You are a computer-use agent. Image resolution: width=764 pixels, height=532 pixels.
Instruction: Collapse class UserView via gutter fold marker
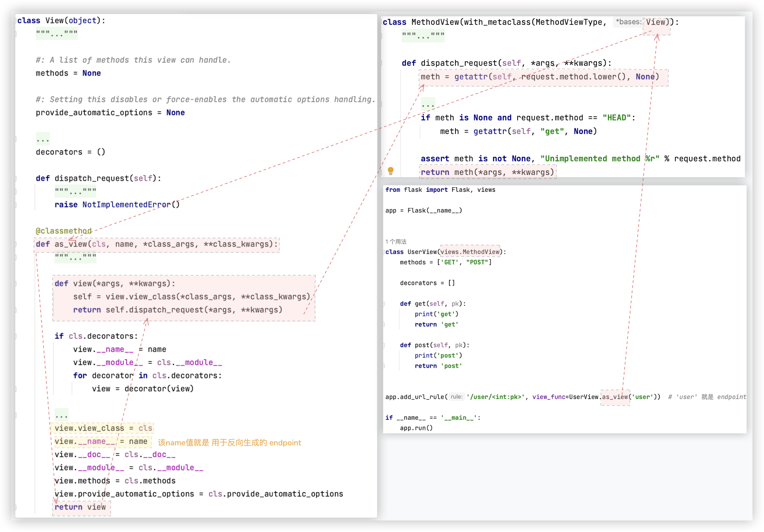coord(383,252)
